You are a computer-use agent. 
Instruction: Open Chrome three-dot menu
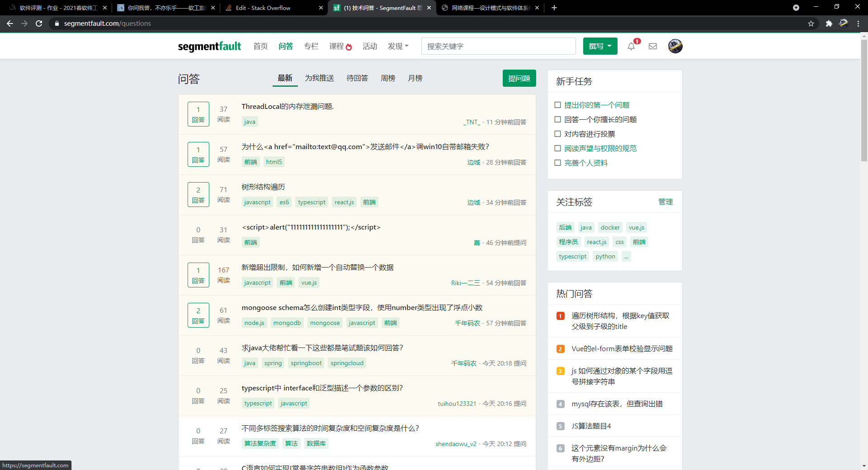coord(858,23)
